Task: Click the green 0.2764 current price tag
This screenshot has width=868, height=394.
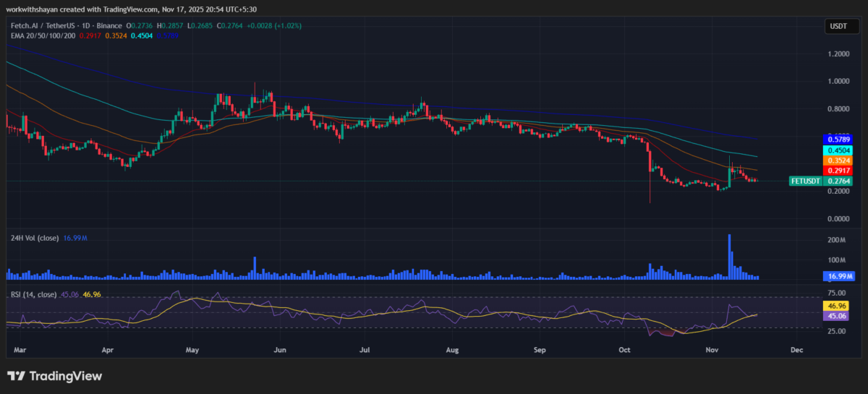Action: (839, 181)
